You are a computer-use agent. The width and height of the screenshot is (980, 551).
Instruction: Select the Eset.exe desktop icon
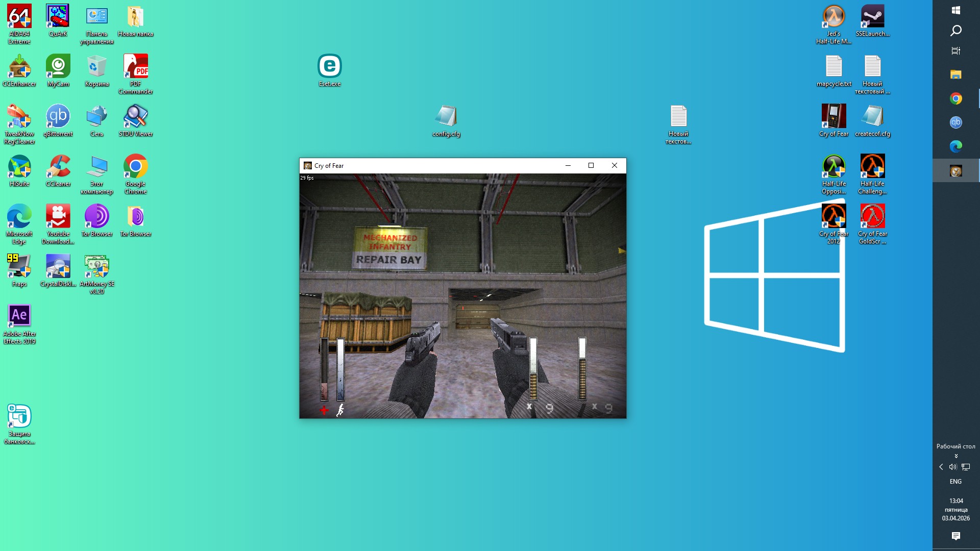pyautogui.click(x=329, y=67)
